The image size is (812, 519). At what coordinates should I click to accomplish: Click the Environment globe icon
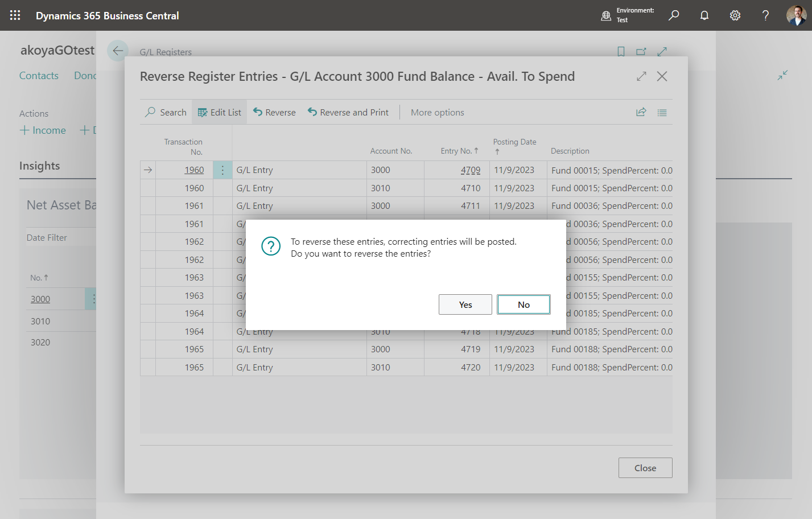click(x=606, y=15)
